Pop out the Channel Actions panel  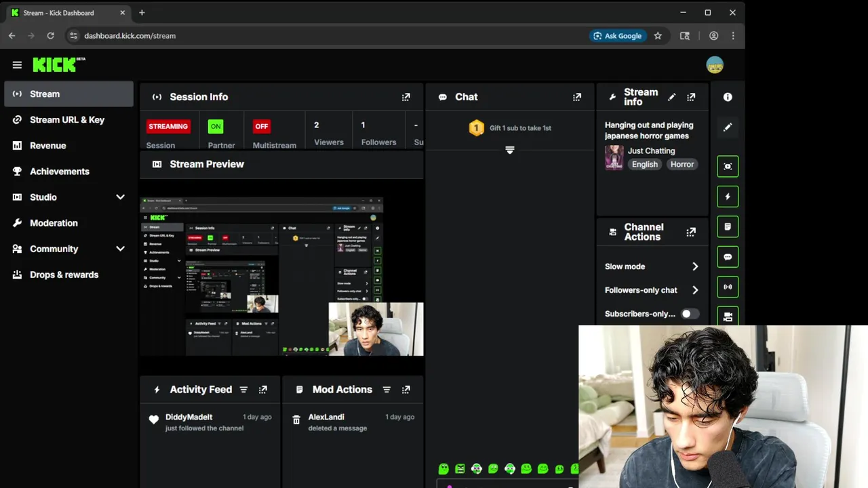(691, 232)
